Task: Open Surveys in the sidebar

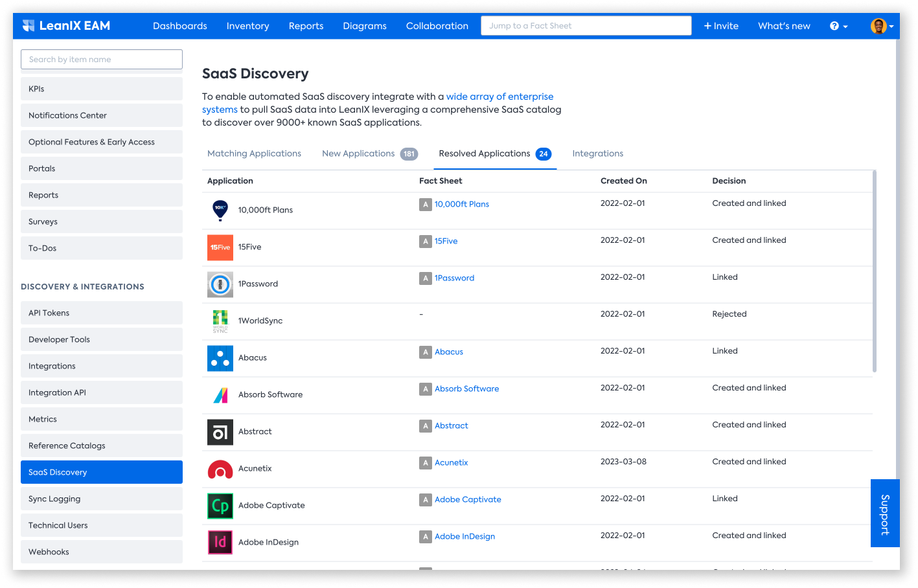Action: pos(102,221)
